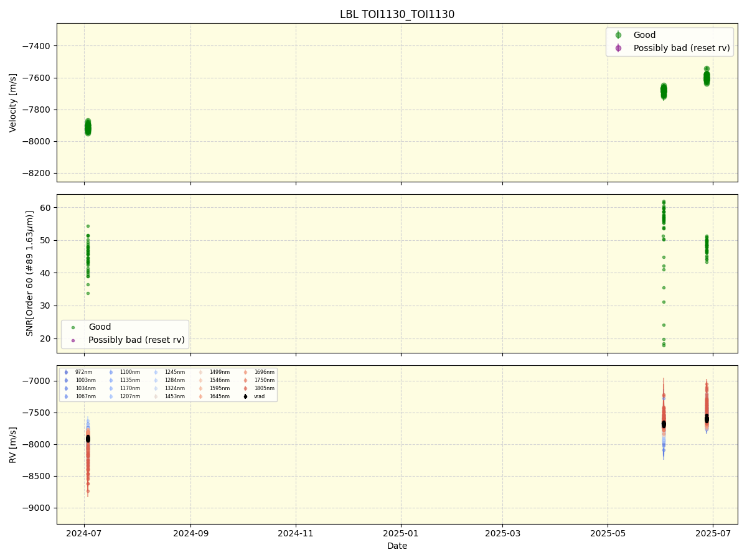Screen dimensions: 747x560
Task: Click the plot title "LBL TOI1130_TOI1130"
Action: click(397, 14)
